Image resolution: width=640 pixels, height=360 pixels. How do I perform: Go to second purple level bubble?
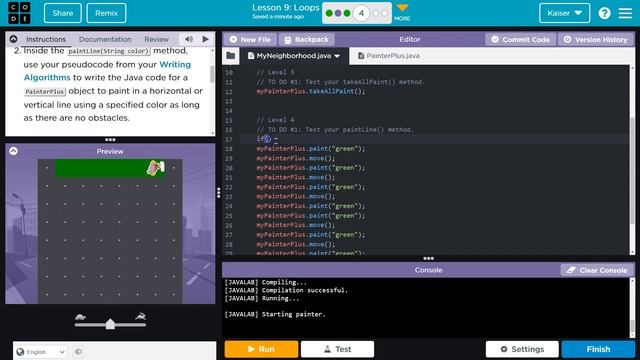(x=338, y=13)
